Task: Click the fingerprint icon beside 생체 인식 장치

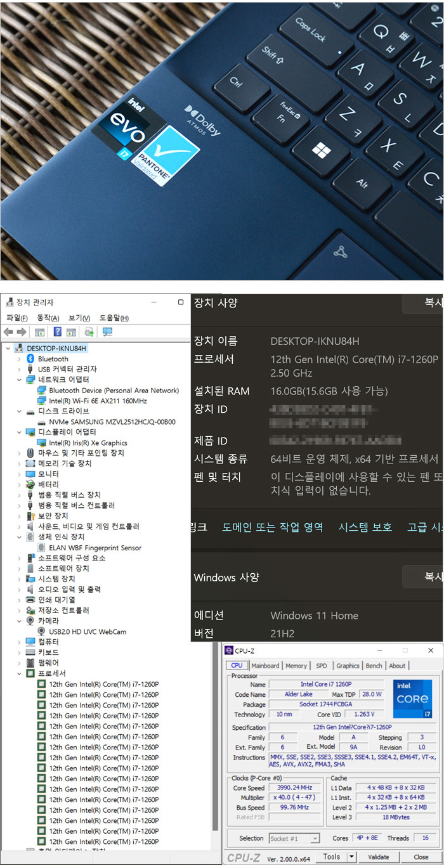Action: click(x=30, y=537)
